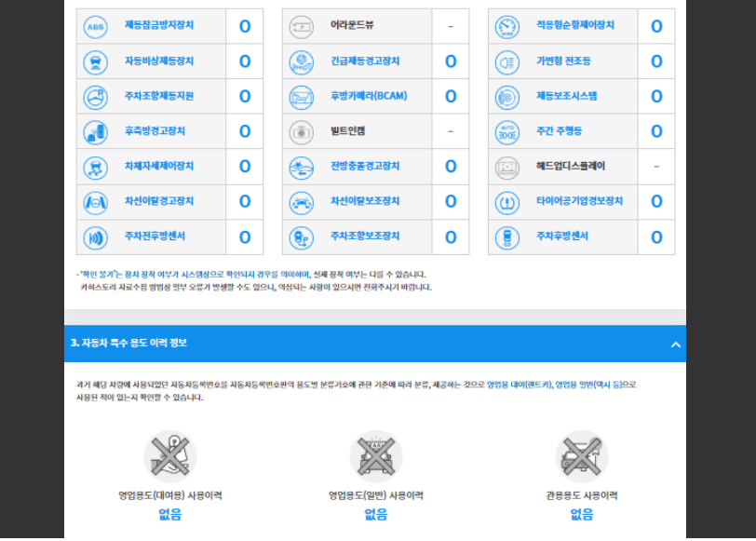Click the 'O' value in the 제동잠금방지장치 row

pyautogui.click(x=245, y=26)
